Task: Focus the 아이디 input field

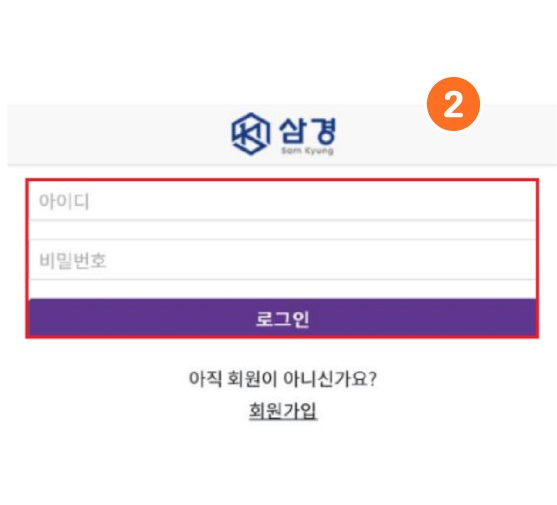Action: [282, 201]
